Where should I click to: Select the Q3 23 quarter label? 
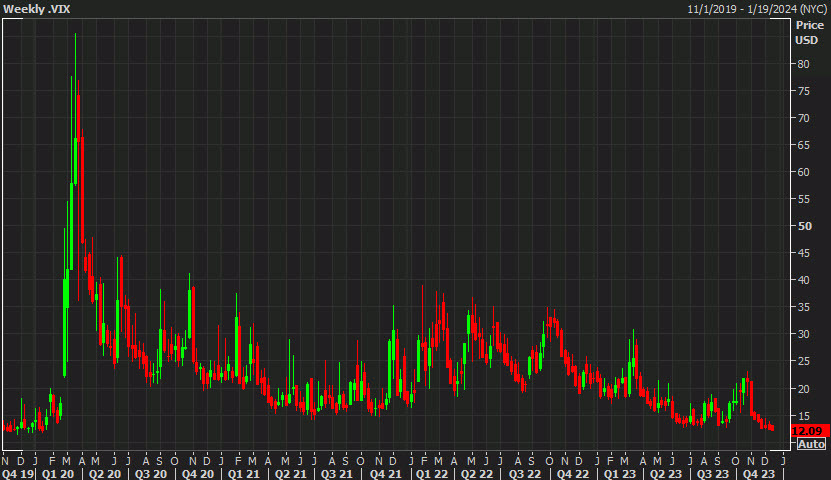(x=713, y=474)
